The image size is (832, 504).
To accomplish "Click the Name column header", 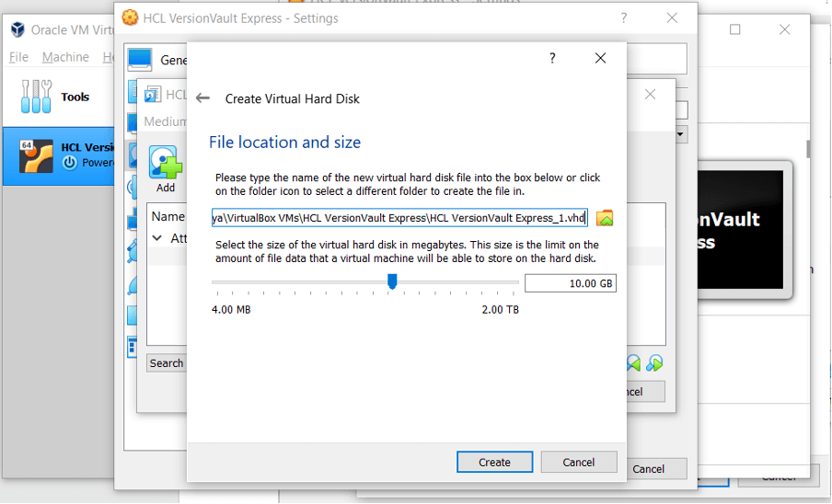I will [168, 216].
